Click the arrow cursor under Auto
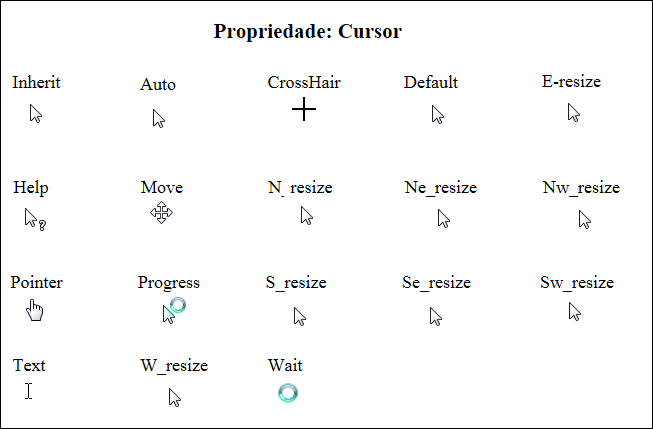 click(159, 119)
